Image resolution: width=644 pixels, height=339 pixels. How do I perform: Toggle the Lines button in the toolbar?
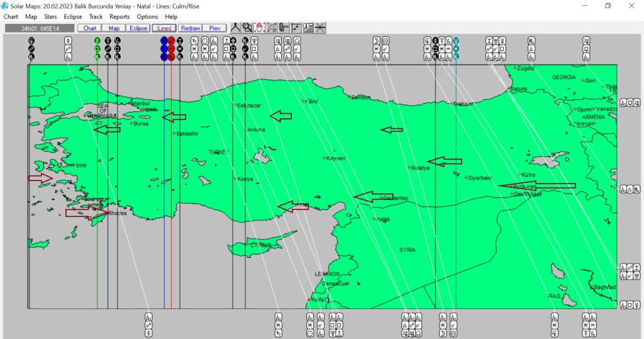pos(164,28)
